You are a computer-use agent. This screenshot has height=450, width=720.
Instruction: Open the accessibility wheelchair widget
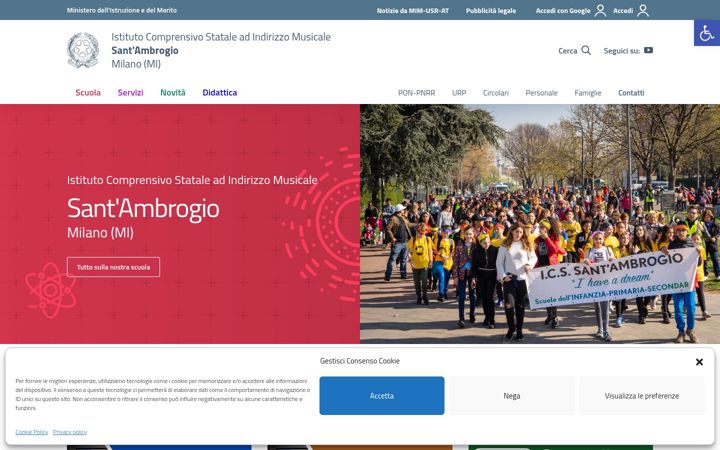[707, 33]
